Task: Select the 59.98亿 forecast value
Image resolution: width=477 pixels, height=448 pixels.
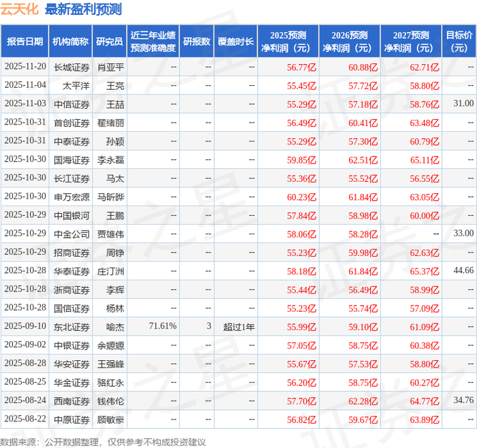Action: pyautogui.click(x=363, y=253)
